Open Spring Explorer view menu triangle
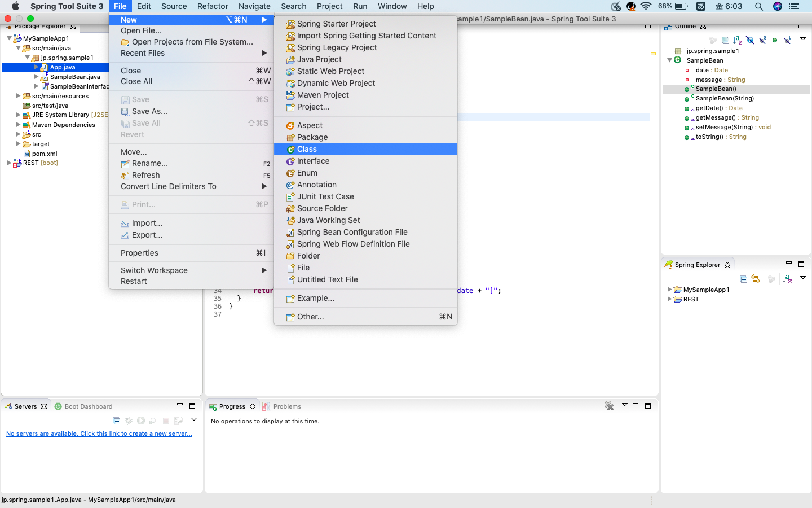 803,278
